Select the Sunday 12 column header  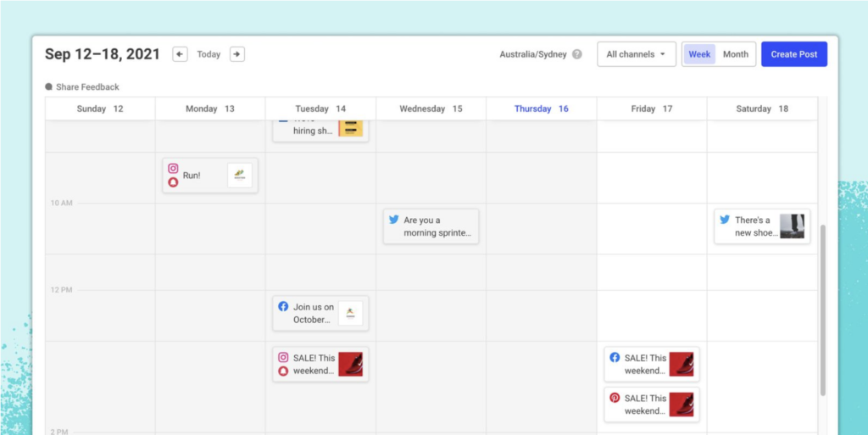[100, 109]
